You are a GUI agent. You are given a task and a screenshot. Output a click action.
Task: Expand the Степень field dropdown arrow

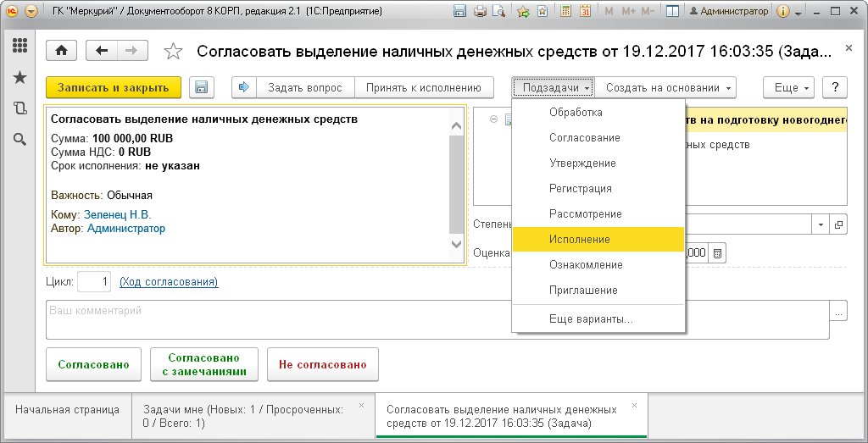(x=821, y=224)
